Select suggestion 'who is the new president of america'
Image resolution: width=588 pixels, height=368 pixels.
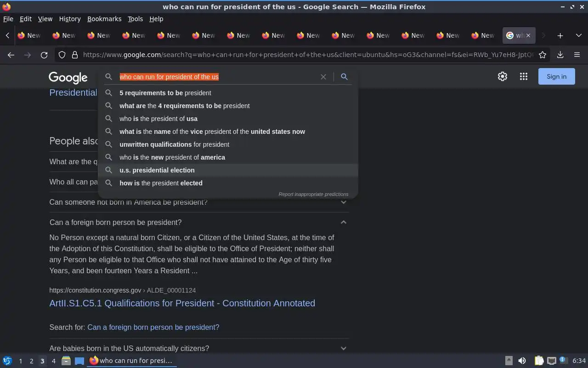coord(228,157)
